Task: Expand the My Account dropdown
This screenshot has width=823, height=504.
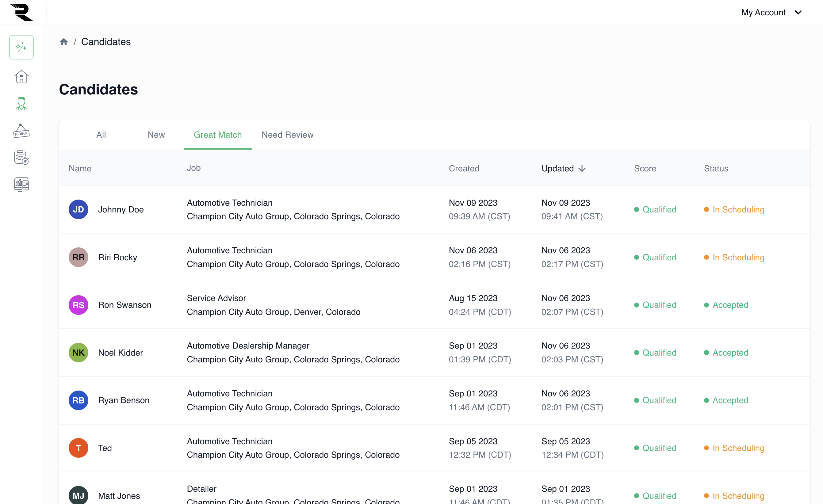Action: [x=771, y=12]
